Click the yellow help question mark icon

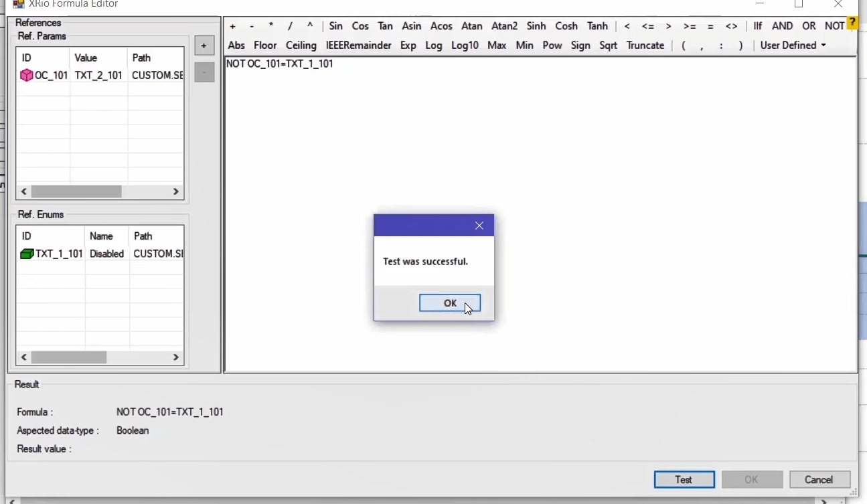coord(852,23)
